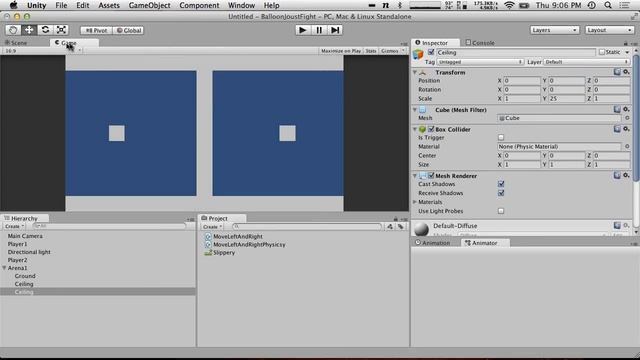This screenshot has width=640, height=360.
Task: Pick mesh with object selector circle
Action: click(627, 118)
